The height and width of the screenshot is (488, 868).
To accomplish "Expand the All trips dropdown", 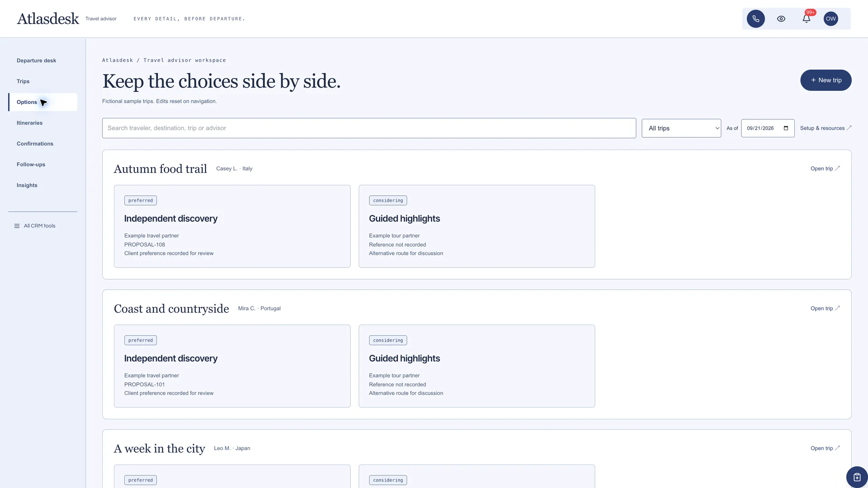I will tap(681, 128).
